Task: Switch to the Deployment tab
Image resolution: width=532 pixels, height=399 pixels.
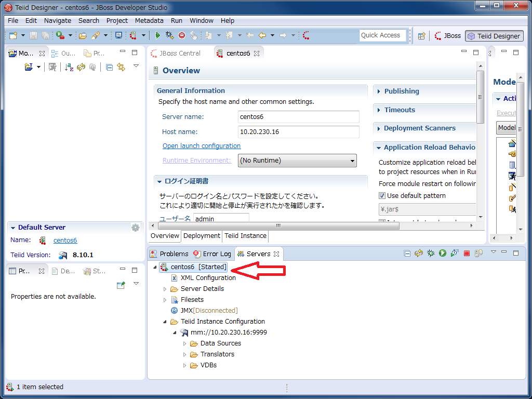Action: 202,236
